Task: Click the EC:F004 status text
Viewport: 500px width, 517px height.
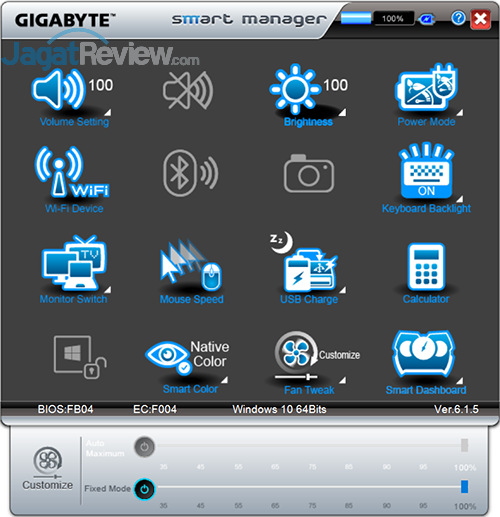Action: point(155,409)
